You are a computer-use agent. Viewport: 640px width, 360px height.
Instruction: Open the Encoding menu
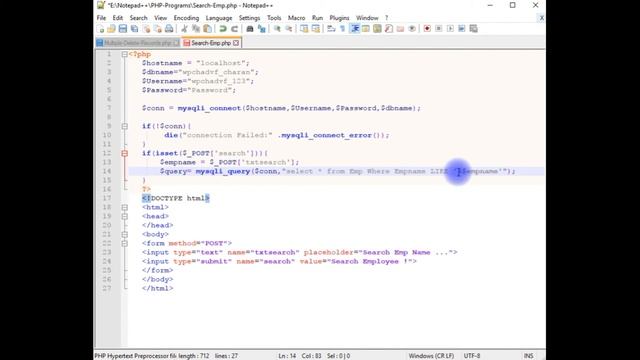pyautogui.click(x=186, y=18)
